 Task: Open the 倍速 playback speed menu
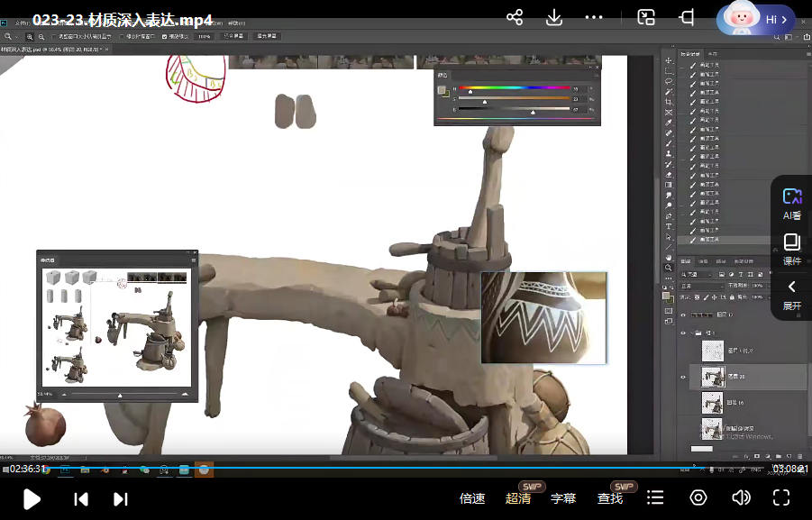point(472,498)
